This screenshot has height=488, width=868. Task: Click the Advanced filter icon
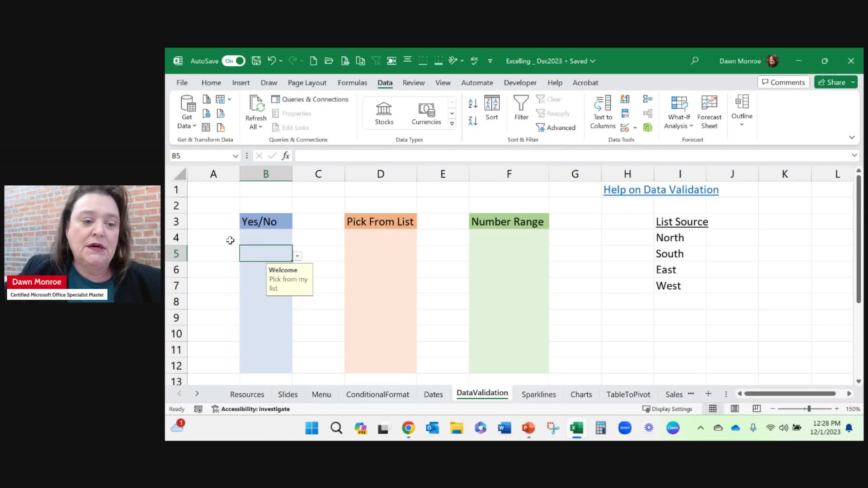point(556,127)
